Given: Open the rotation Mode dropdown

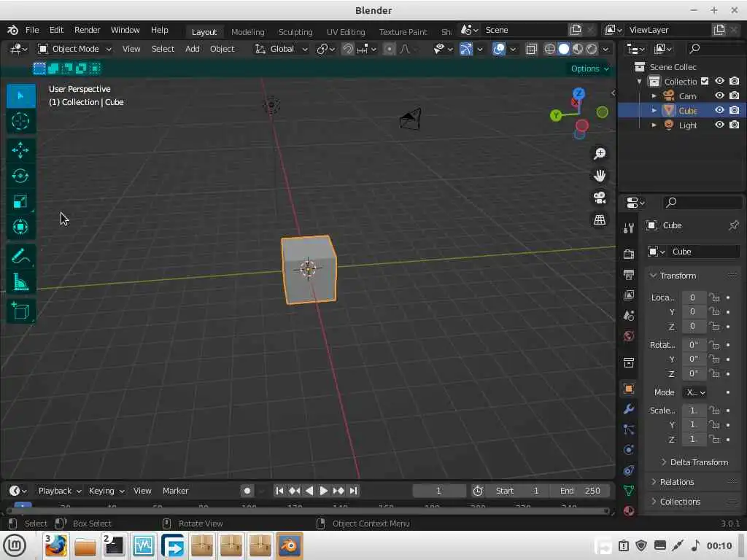Looking at the screenshot, I should click(x=695, y=392).
